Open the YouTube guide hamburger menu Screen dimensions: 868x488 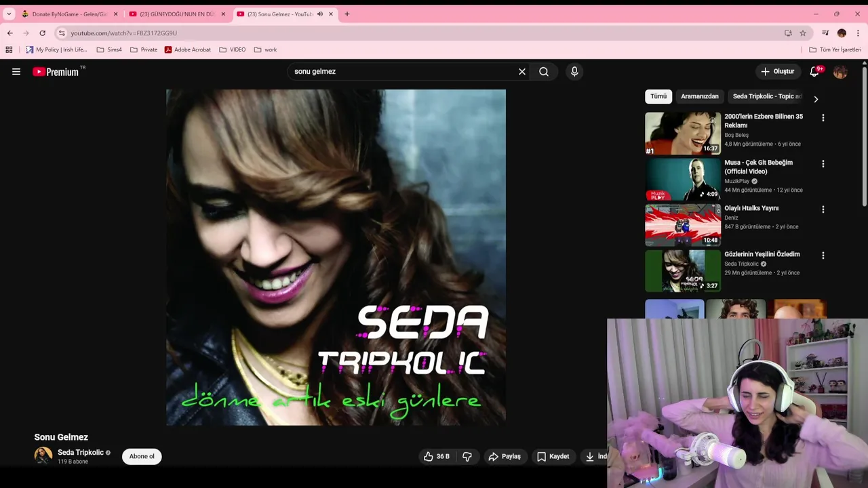point(16,71)
